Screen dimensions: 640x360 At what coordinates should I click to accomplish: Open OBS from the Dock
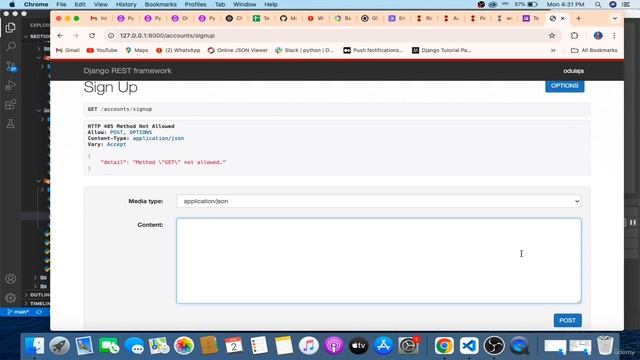(494, 346)
